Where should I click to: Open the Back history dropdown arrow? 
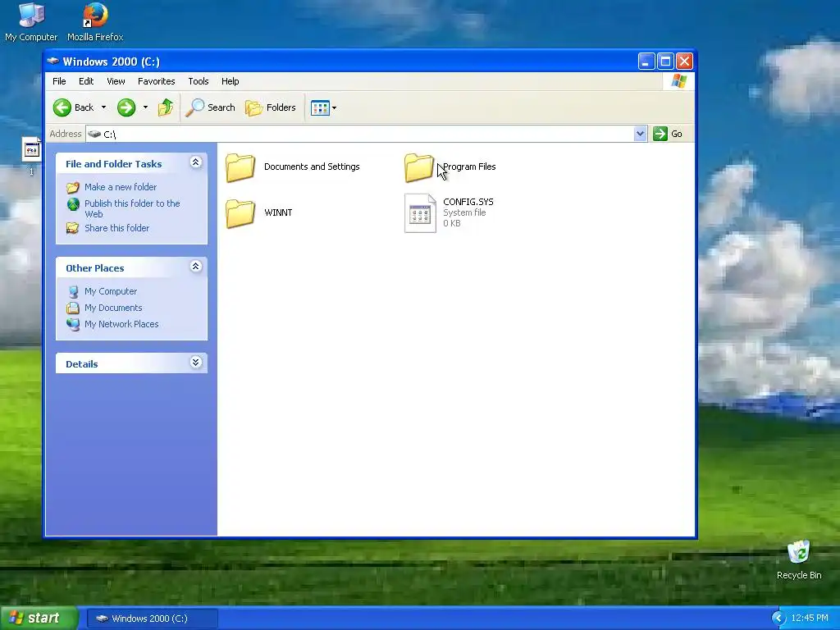(x=104, y=107)
